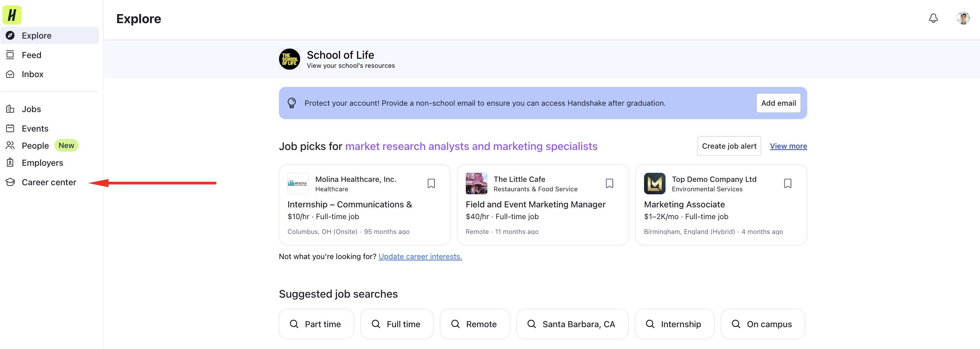980x349 pixels.
Task: Open Career center in the sidebar
Action: 49,182
